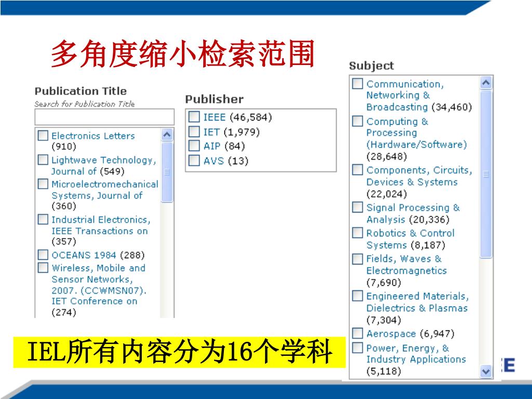The width and height of the screenshot is (532, 399).
Task: Open Engineered Materials, Dielectrics & Plasmas link
Action: coord(417,302)
